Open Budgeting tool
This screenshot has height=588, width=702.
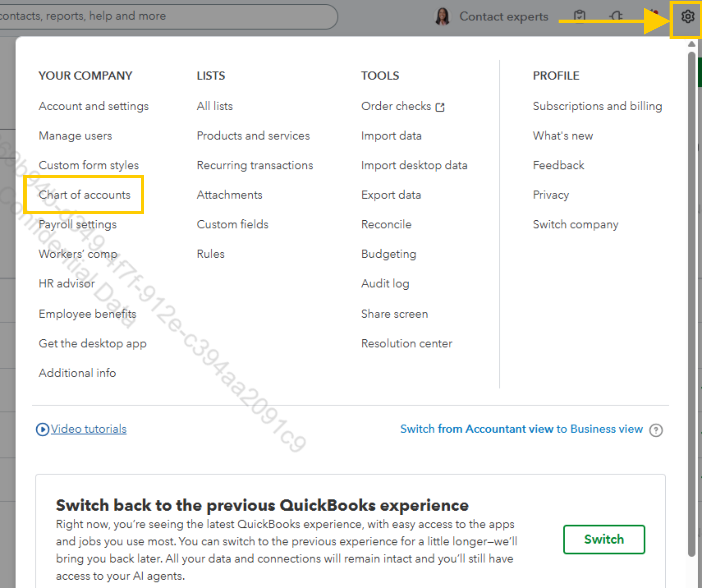point(388,254)
